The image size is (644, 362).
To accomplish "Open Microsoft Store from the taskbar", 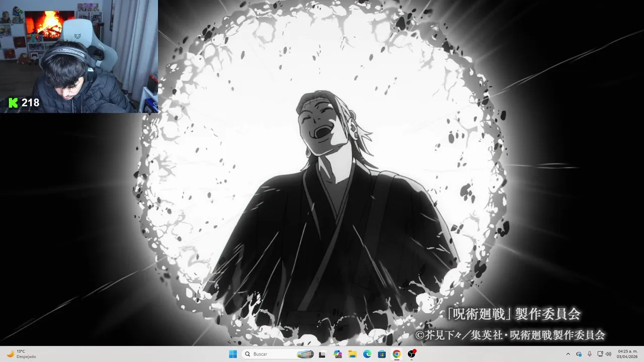I will tap(382, 354).
